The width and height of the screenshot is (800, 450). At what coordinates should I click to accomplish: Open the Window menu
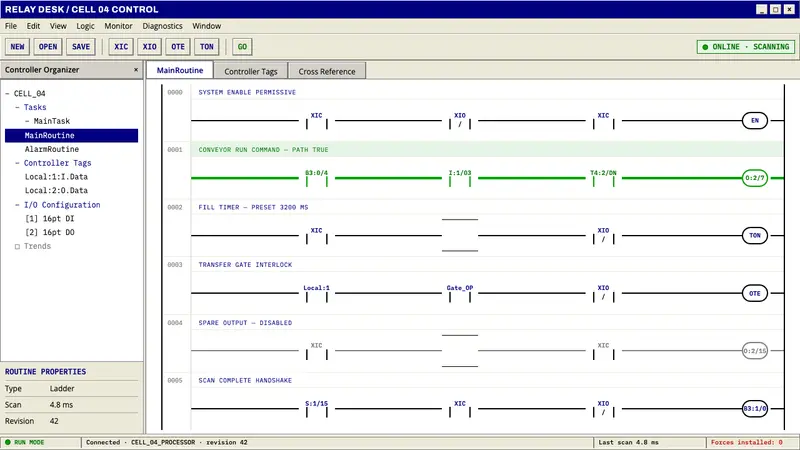(207, 26)
